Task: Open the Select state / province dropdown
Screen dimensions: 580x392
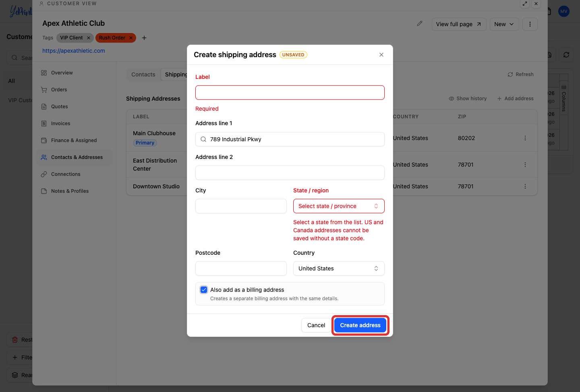Action: coord(339,206)
